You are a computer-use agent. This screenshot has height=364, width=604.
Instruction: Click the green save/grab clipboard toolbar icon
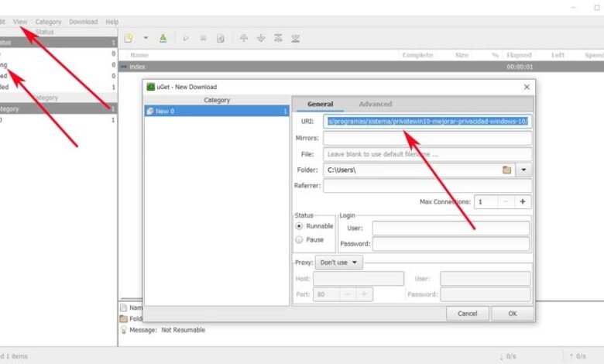point(163,38)
